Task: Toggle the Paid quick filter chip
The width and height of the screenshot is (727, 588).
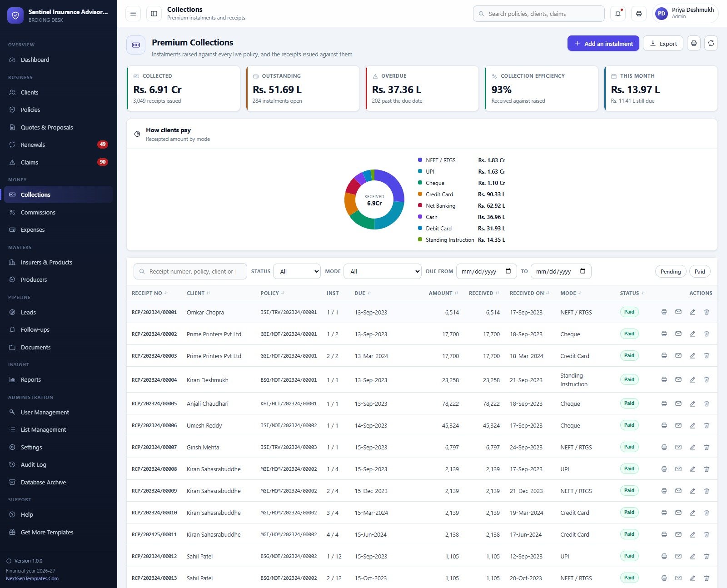Action: pyautogui.click(x=700, y=271)
